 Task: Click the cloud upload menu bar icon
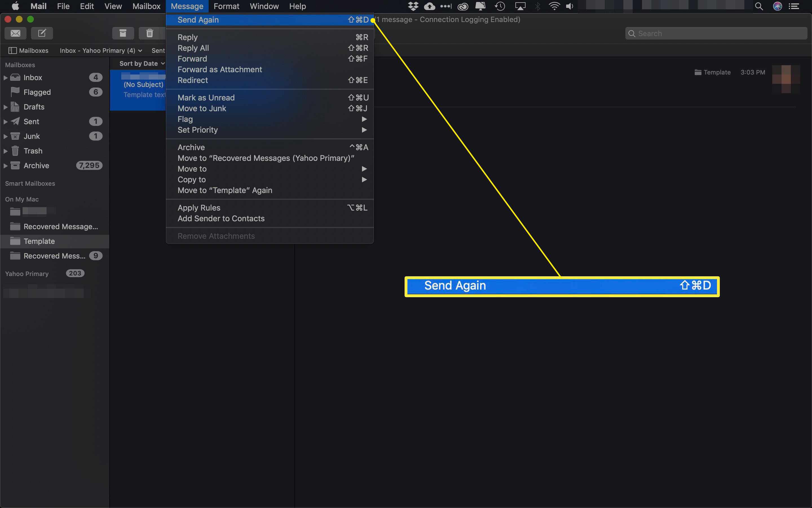[429, 6]
